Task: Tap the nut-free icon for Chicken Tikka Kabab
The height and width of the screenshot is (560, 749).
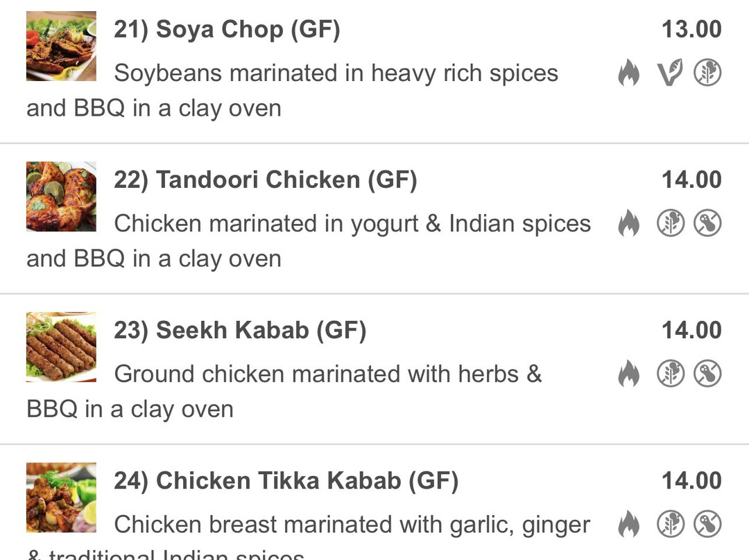Action: pyautogui.click(x=707, y=524)
